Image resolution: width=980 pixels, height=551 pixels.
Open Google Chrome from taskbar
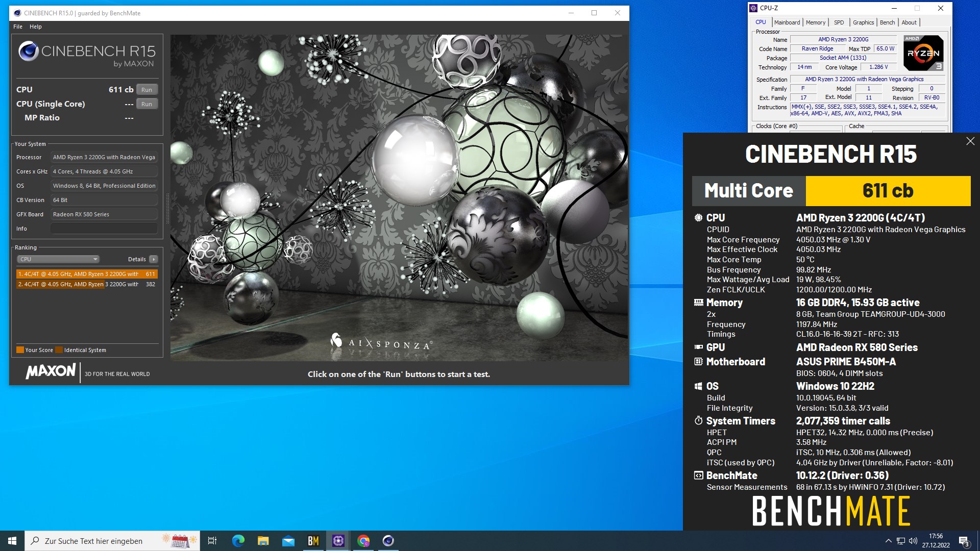coord(363,541)
